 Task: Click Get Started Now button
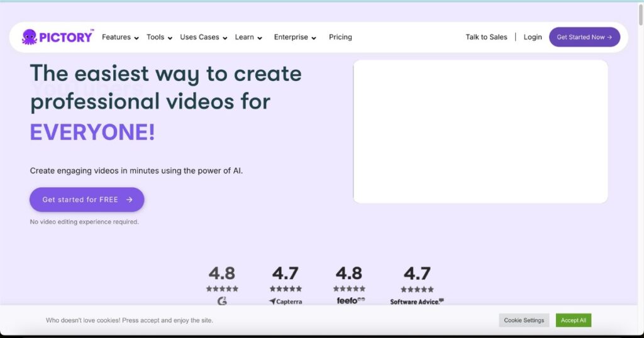(x=584, y=37)
